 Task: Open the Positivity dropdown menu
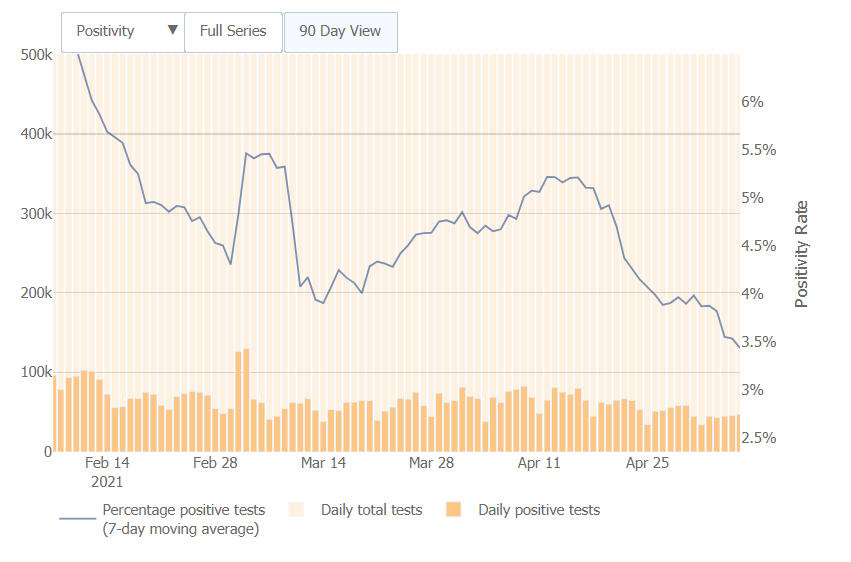point(121,31)
